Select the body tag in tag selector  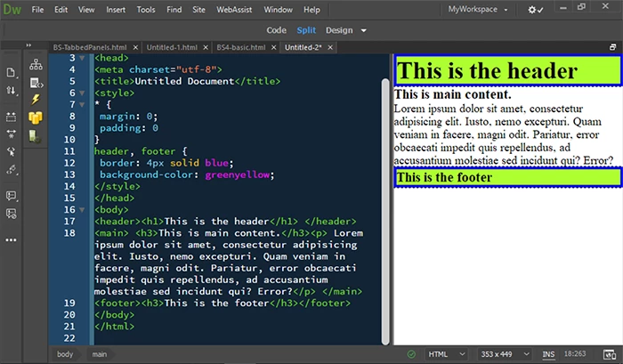point(65,354)
